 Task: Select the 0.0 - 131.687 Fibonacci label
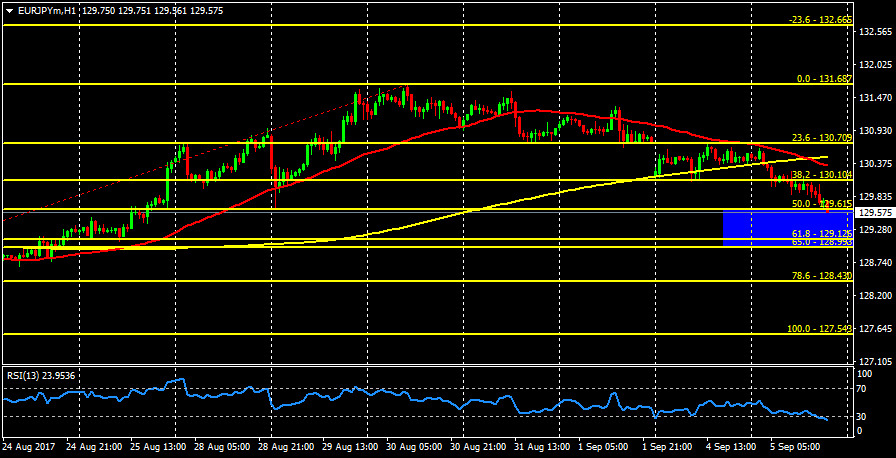coord(823,78)
